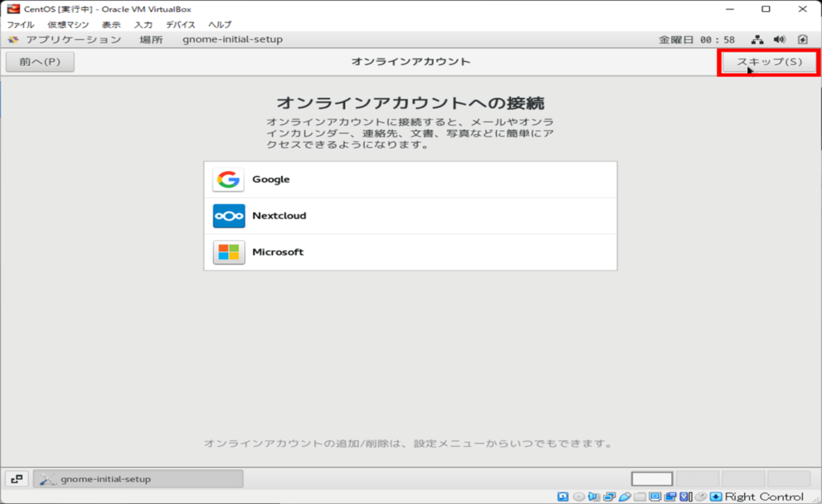The image size is (822, 504).
Task: Click the VirtualBox network adapters status icon
Action: point(609,496)
